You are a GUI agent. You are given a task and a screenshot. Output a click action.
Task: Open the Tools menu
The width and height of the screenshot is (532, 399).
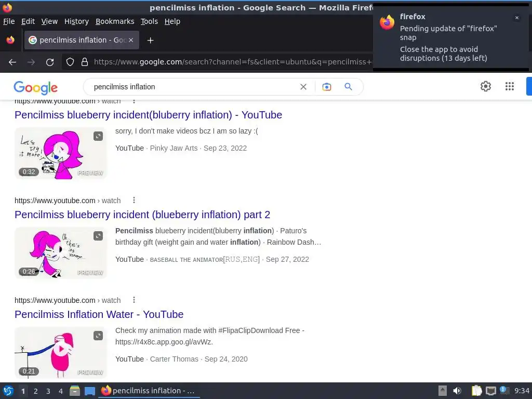(149, 21)
